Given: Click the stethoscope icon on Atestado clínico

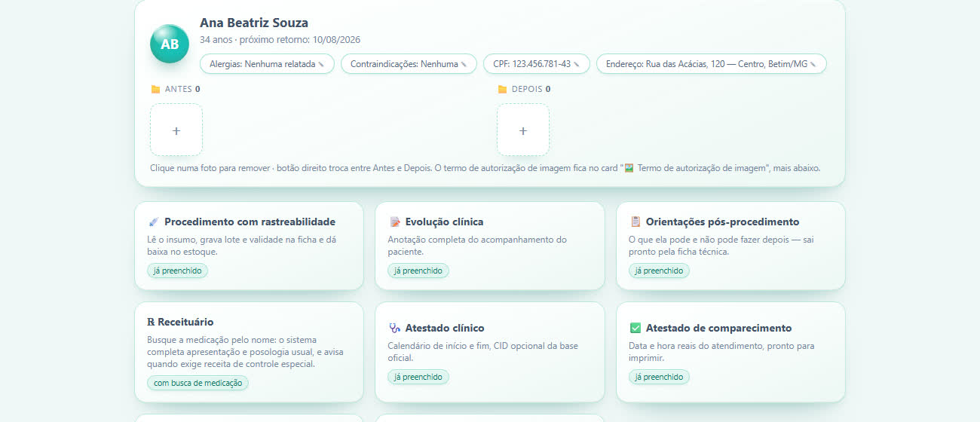Looking at the screenshot, I should [395, 328].
